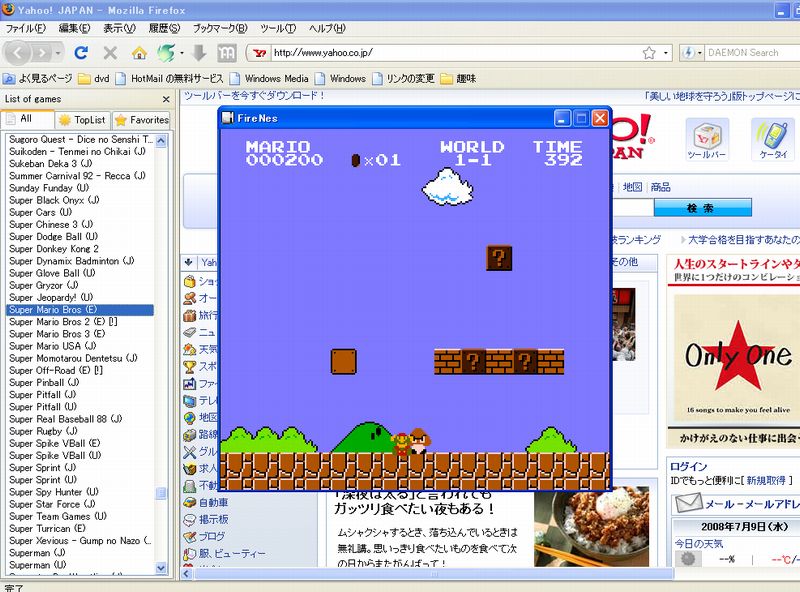Click the rice bowl food photo

592,527
